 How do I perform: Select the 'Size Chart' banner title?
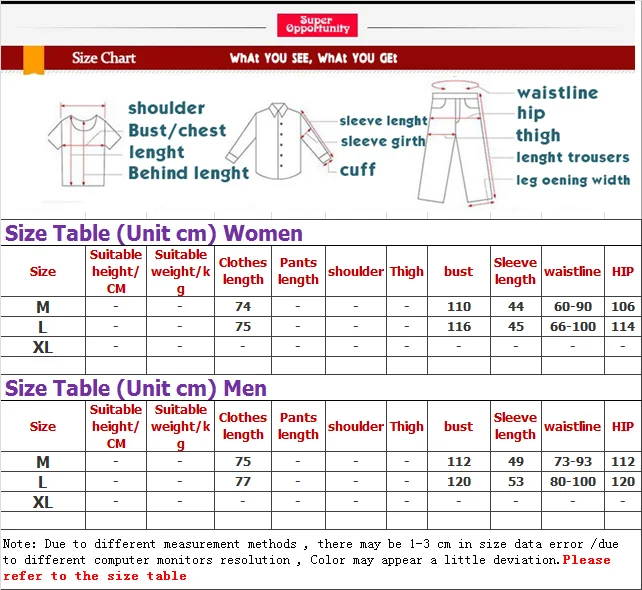tap(104, 58)
